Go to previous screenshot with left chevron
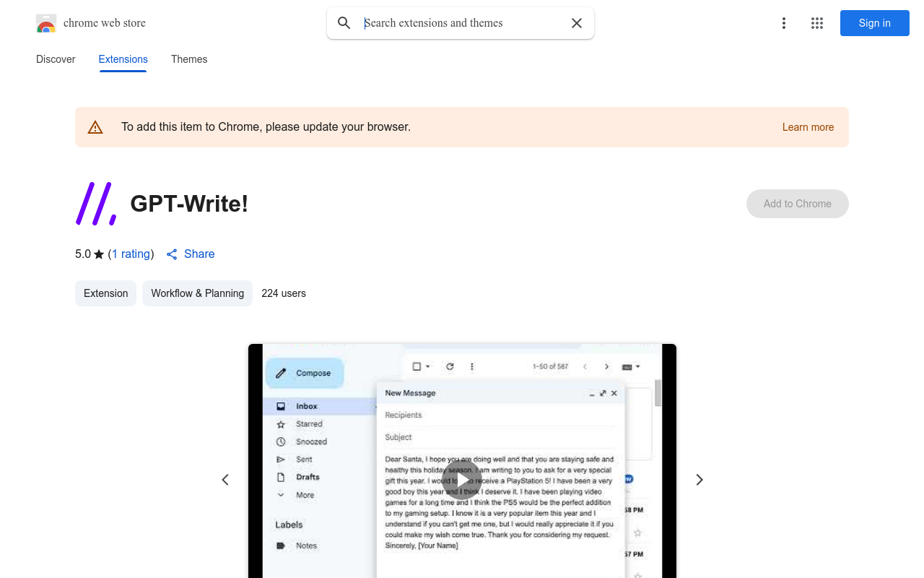The image size is (924, 578). pyautogui.click(x=225, y=480)
